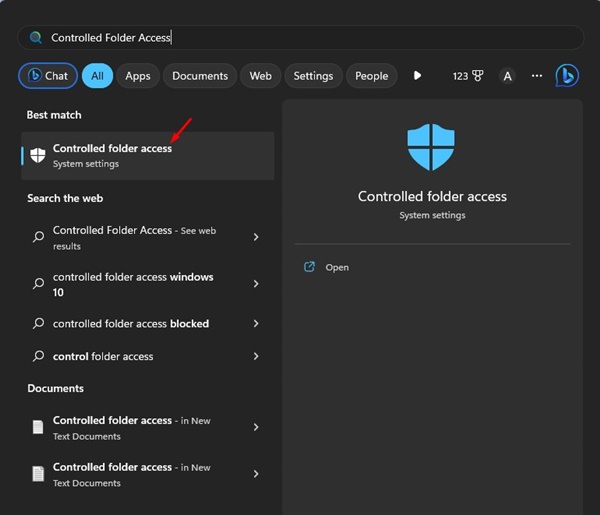Expand the 'Controlled Folder Access - See web results' arrow

click(256, 237)
